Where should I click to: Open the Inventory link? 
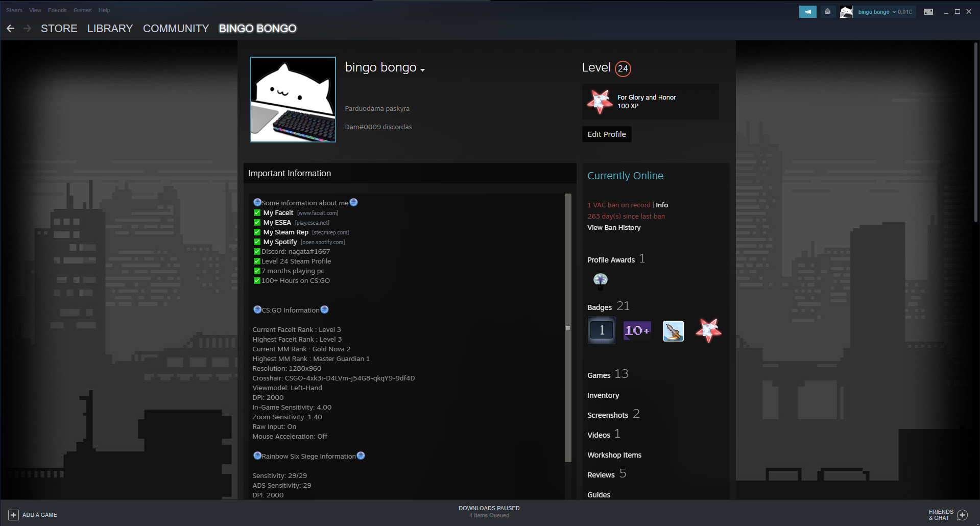pyautogui.click(x=603, y=395)
